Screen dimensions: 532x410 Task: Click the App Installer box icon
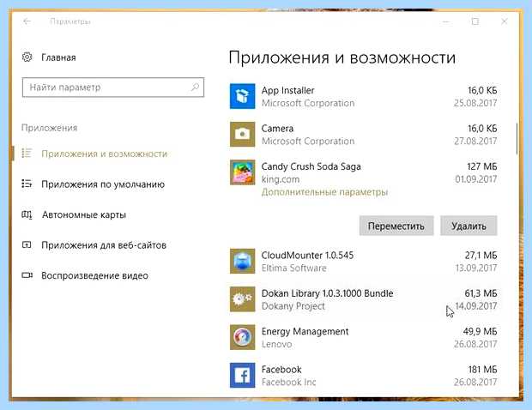click(x=242, y=96)
